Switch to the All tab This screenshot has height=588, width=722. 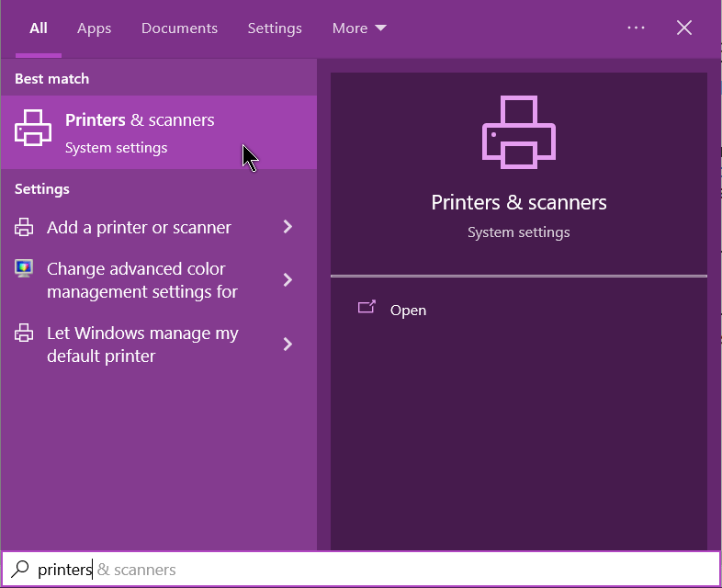pyautogui.click(x=39, y=28)
